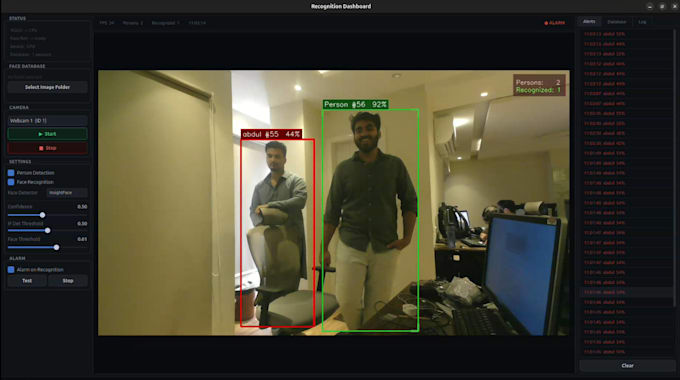Maximize the Recognition Dashboard window
This screenshot has height=380, width=680.
point(662,6)
